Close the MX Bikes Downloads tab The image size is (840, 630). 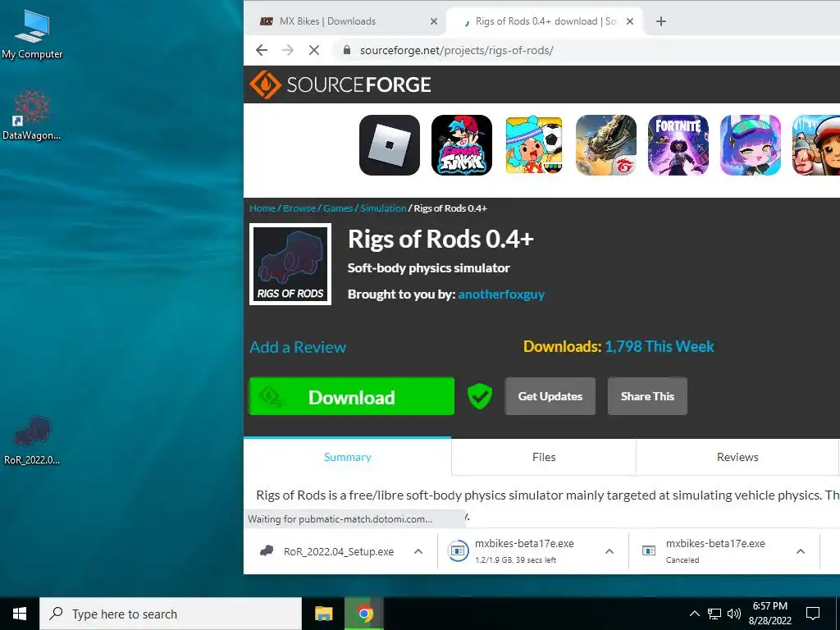point(434,21)
